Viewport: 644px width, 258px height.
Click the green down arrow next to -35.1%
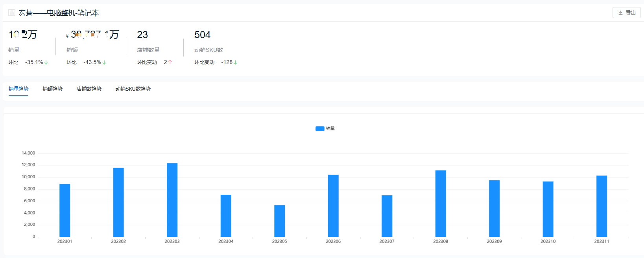pos(46,62)
